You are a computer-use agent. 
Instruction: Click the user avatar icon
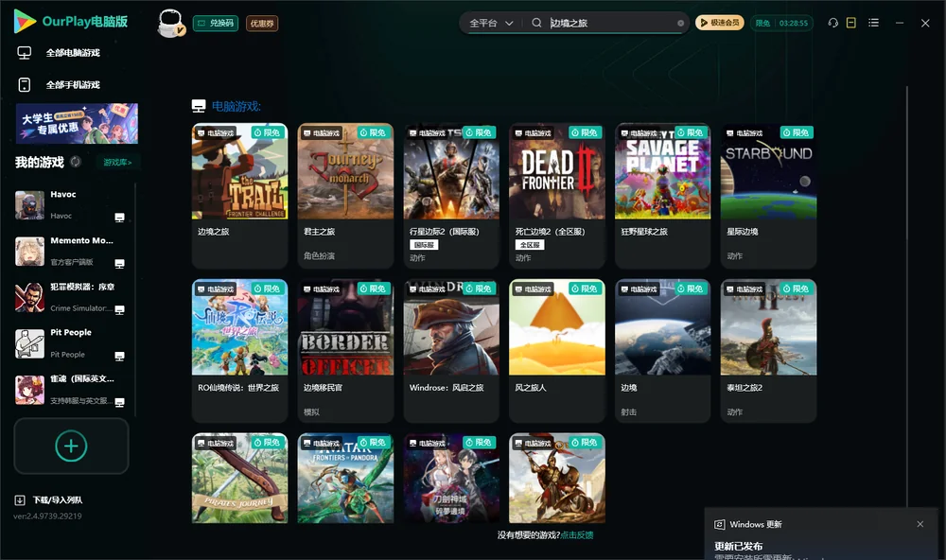[x=170, y=23]
